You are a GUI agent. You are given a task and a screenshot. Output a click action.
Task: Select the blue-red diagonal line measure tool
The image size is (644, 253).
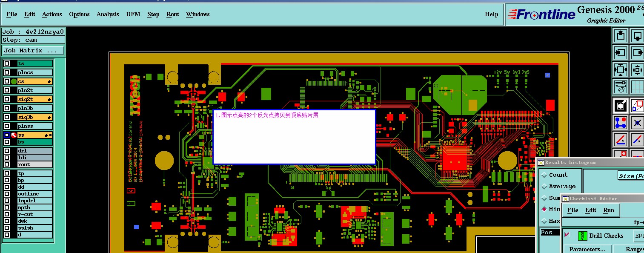coord(637,140)
